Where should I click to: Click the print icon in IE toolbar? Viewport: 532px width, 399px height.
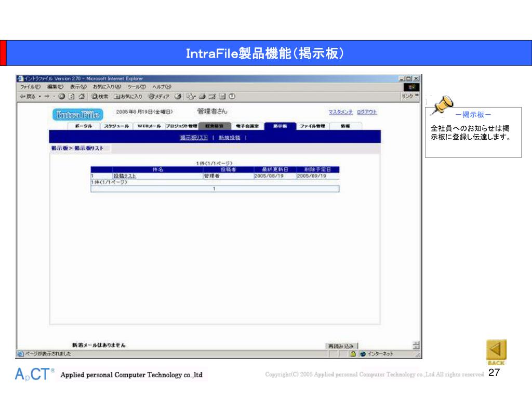click(202, 97)
